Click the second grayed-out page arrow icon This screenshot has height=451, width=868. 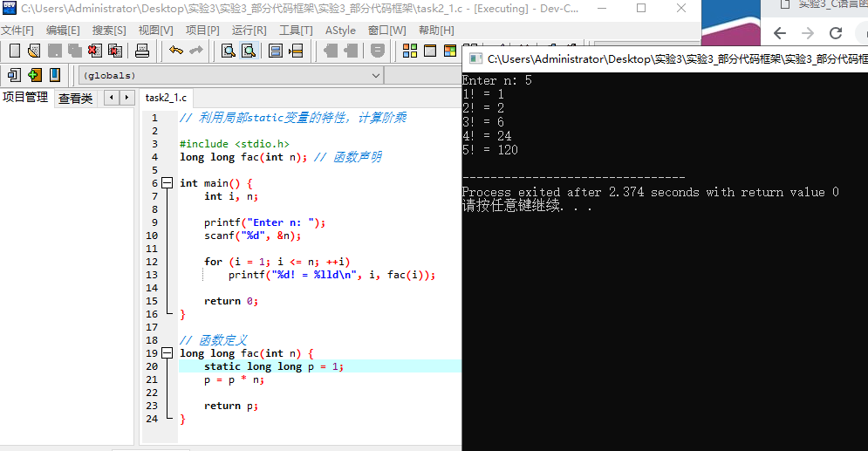pos(351,51)
